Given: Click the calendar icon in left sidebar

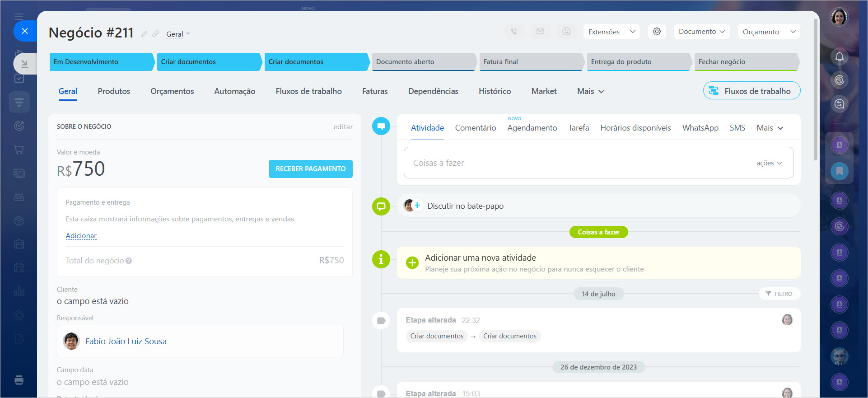Looking at the screenshot, I should [19, 267].
